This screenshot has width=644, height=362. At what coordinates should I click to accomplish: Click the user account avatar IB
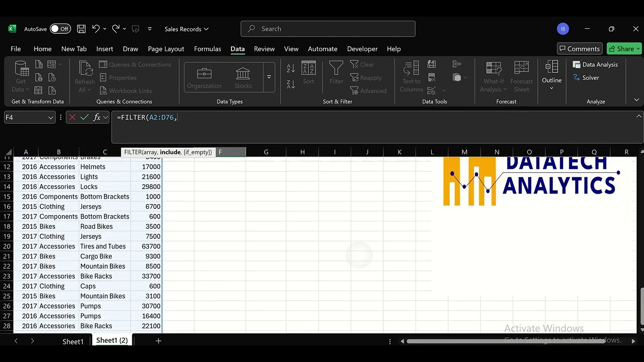563,29
